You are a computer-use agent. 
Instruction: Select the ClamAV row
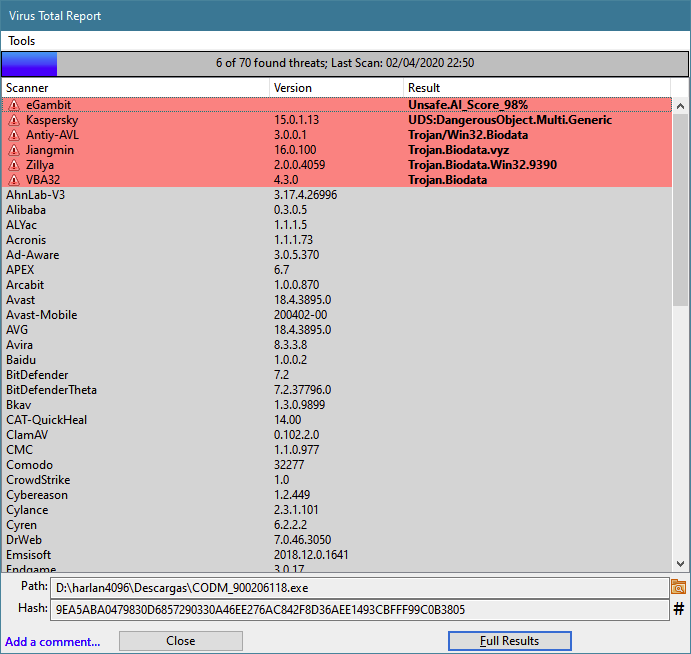click(x=337, y=435)
